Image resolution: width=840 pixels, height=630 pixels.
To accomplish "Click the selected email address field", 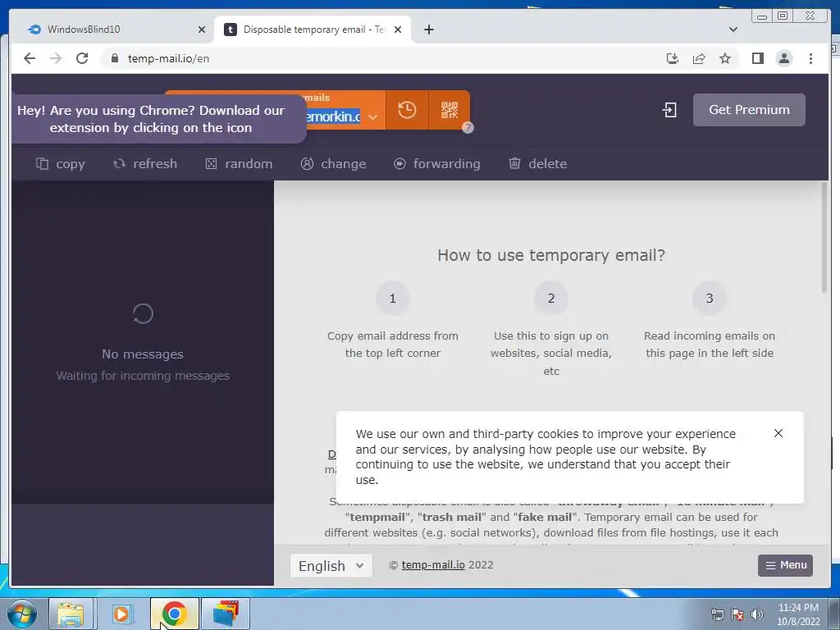I will click(333, 116).
